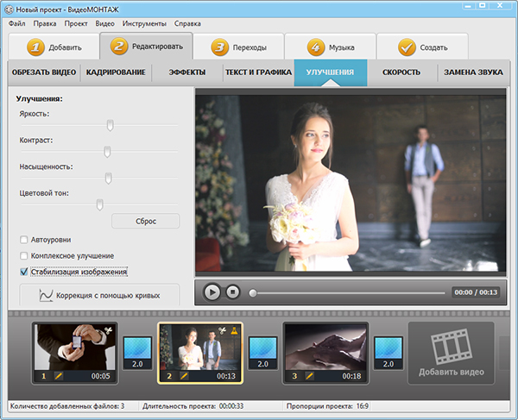Image resolution: width=518 pixels, height=420 pixels.
Task: Open the Файл menu
Action: [x=16, y=23]
